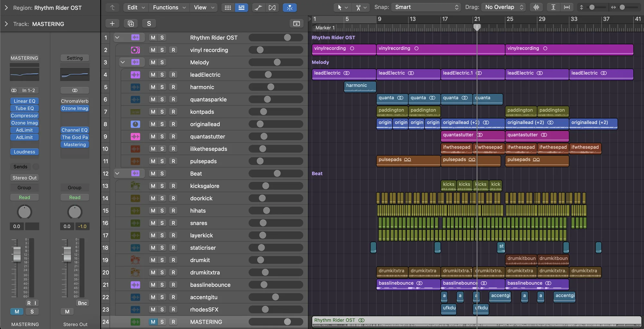644x329 pixels.
Task: Toggle the Flex mode icon
Action: [272, 7]
